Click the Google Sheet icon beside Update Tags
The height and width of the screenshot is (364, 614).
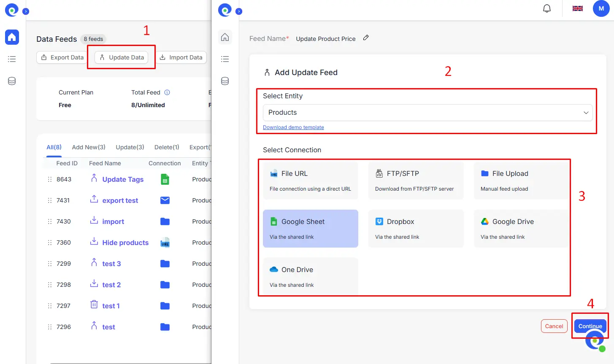[165, 179]
